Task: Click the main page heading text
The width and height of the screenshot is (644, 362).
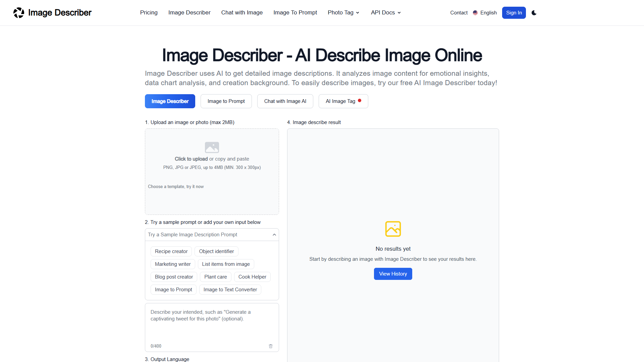Action: tap(322, 55)
